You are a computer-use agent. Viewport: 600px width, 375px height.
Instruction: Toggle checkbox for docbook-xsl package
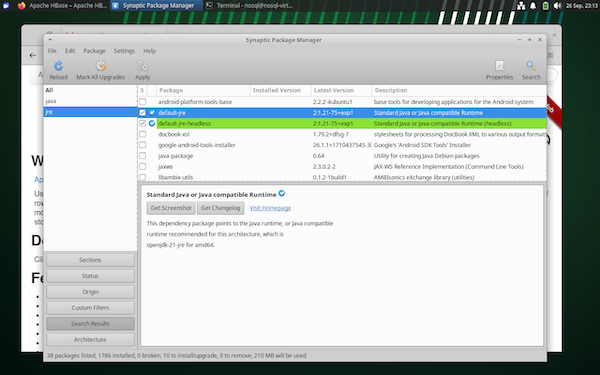[x=142, y=134]
